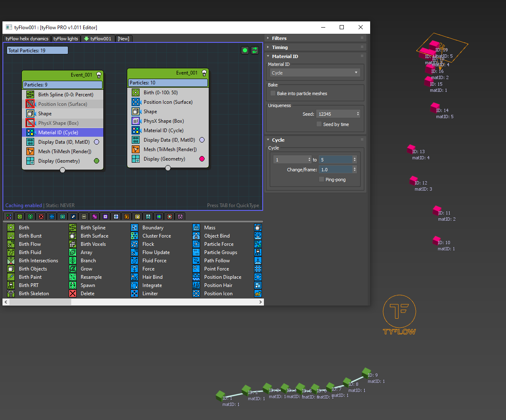The height and width of the screenshot is (420, 506).
Task: Re-enable the crossed-out Position Icon operator icon
Action: point(30,104)
